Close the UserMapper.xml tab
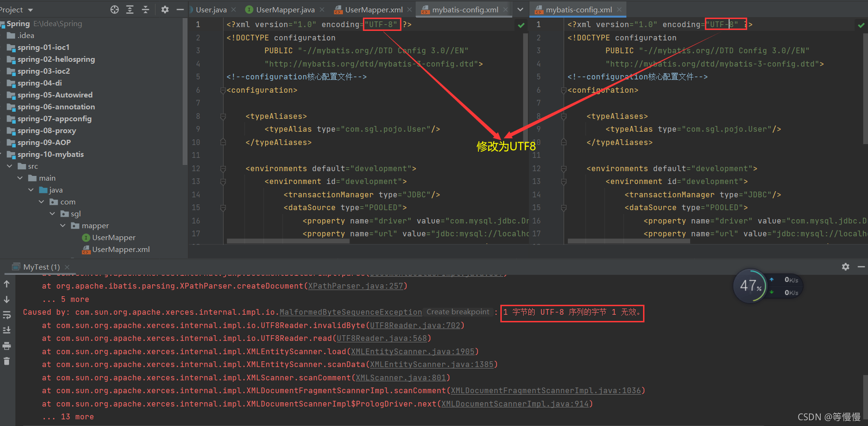The height and width of the screenshot is (426, 868). click(x=410, y=10)
